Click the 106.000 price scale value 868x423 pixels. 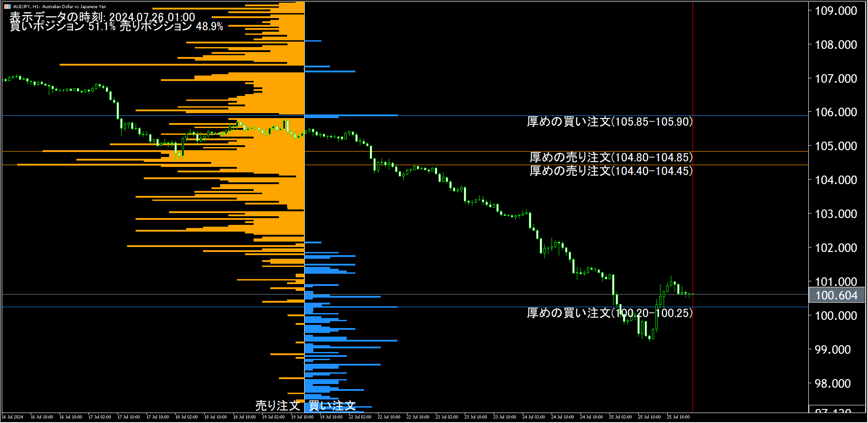[836, 112]
